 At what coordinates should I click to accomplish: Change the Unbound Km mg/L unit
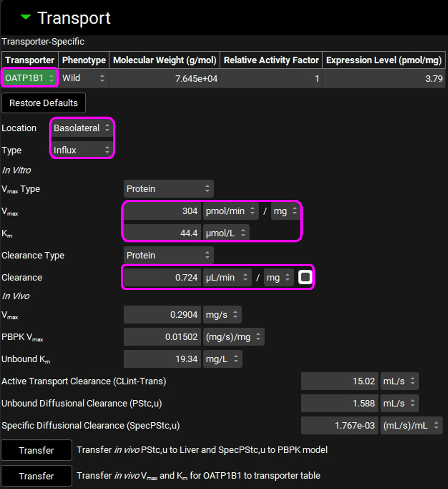(x=223, y=359)
